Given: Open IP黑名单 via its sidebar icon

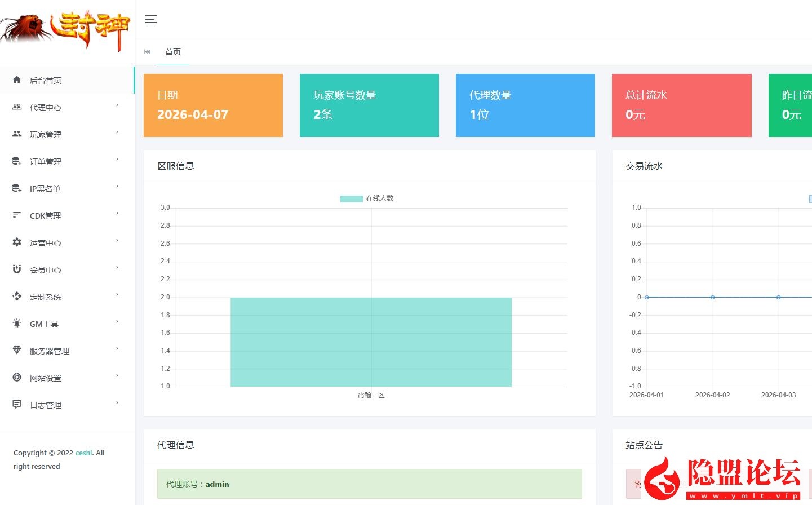Looking at the screenshot, I should (x=17, y=188).
